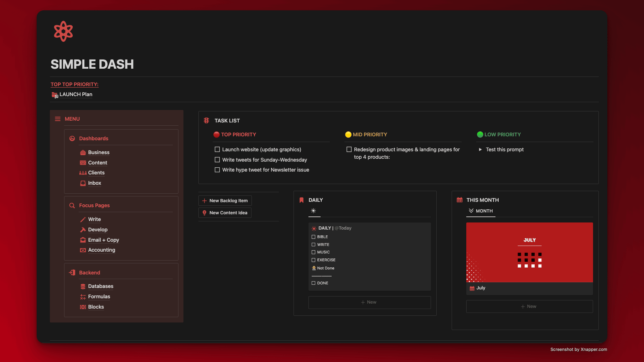Click the Blocks bricks icon
Image resolution: width=644 pixels, height=362 pixels.
(83, 307)
